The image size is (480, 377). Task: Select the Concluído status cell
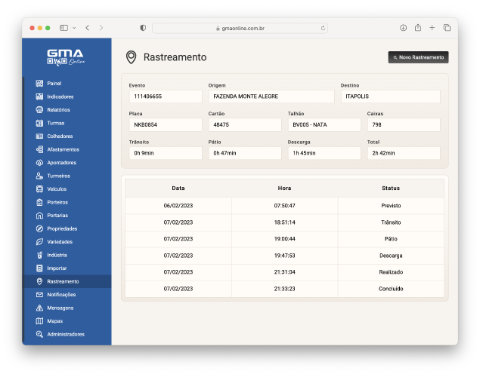tap(391, 289)
